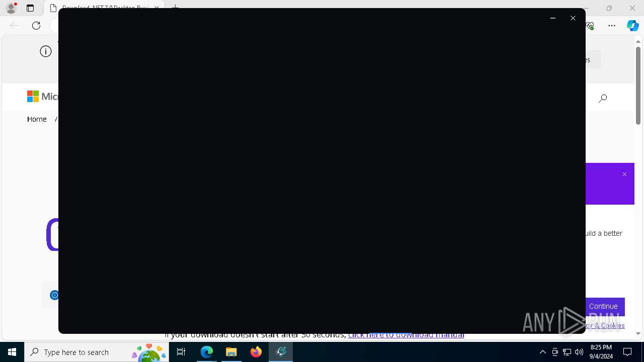Refresh the page in the Edge browser
644x362 pixels.
[36, 26]
